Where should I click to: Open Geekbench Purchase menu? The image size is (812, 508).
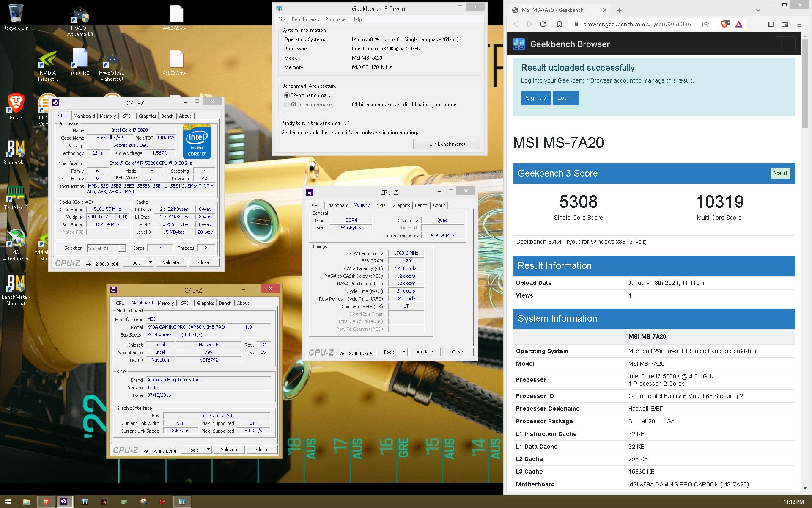coord(335,19)
